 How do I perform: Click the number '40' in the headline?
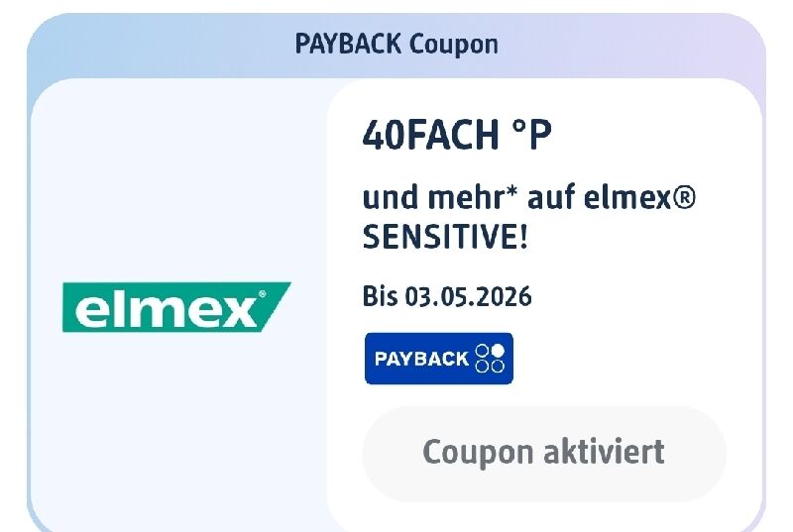point(385,135)
